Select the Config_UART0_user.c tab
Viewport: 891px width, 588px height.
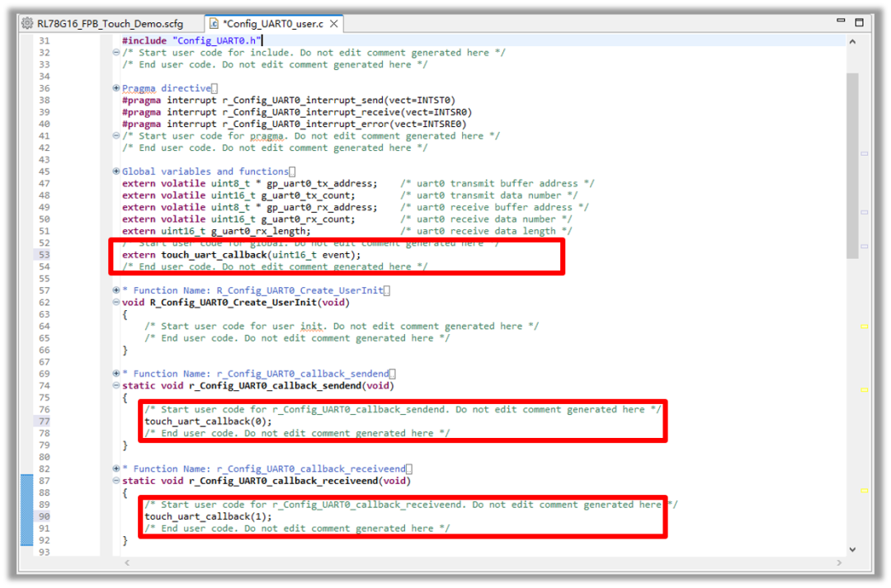(272, 24)
